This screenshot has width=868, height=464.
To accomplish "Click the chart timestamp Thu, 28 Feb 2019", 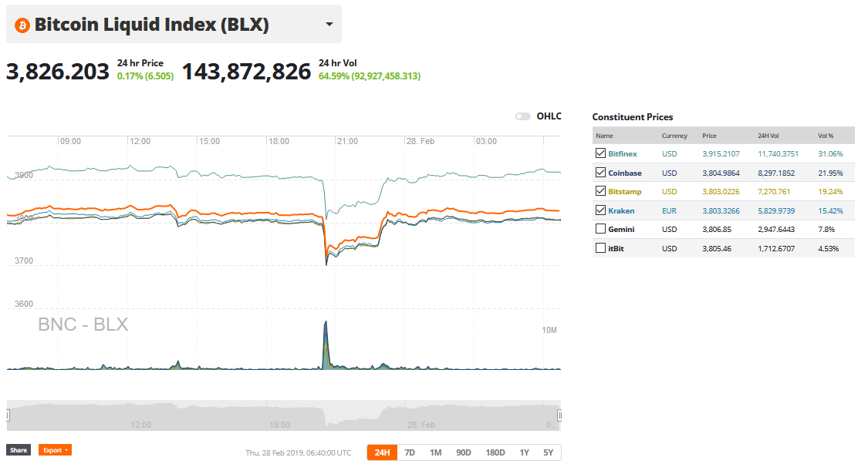I will click(299, 453).
